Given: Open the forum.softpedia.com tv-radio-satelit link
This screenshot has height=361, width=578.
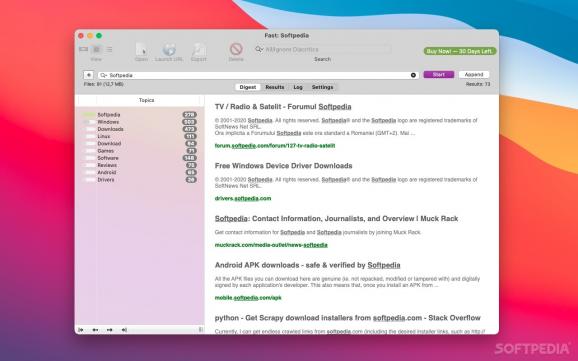Looking at the screenshot, I should pyautogui.click(x=275, y=146).
